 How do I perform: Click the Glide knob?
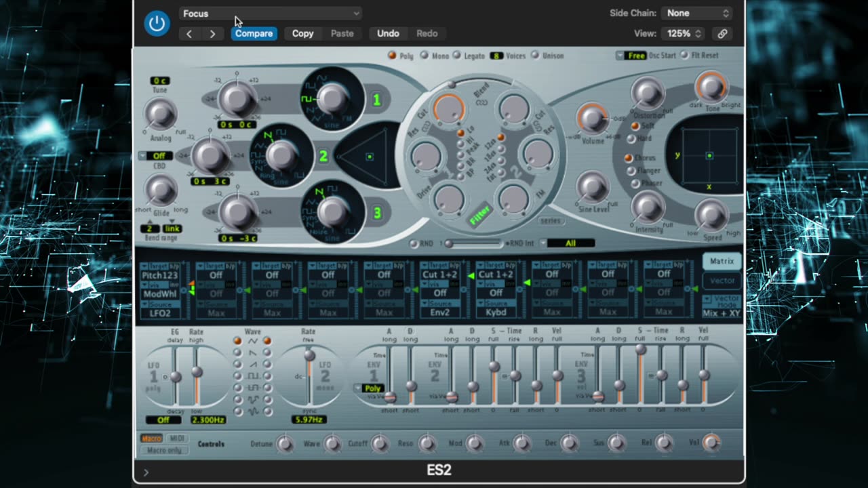click(x=161, y=188)
